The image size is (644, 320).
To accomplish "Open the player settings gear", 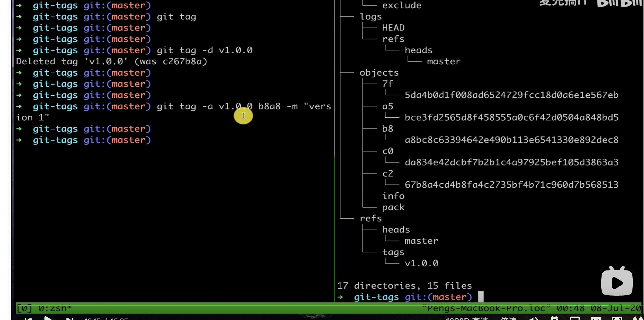I will [x=554, y=319].
